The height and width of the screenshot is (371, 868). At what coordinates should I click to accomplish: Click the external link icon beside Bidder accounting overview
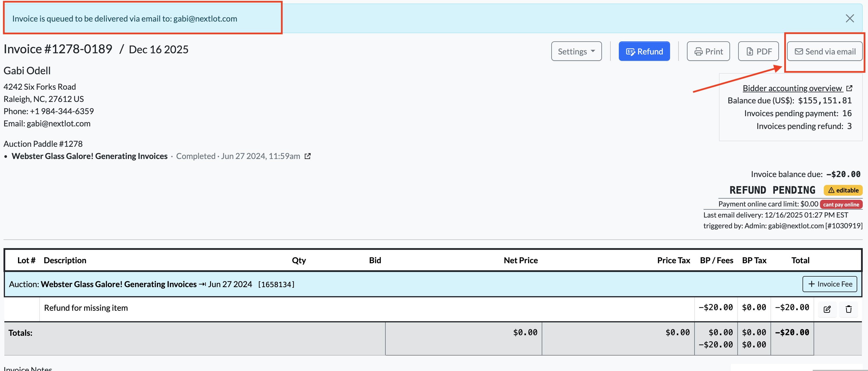coord(849,88)
